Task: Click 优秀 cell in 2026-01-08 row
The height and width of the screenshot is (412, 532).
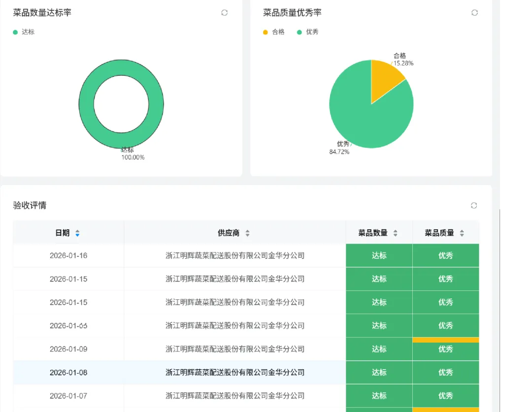Action: 445,373
